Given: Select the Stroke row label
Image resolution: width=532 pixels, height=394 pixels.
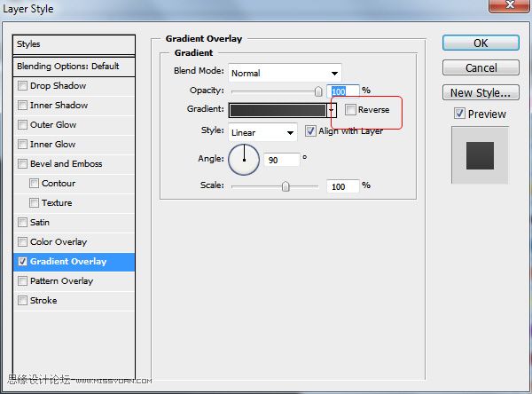Looking at the screenshot, I should pos(43,301).
